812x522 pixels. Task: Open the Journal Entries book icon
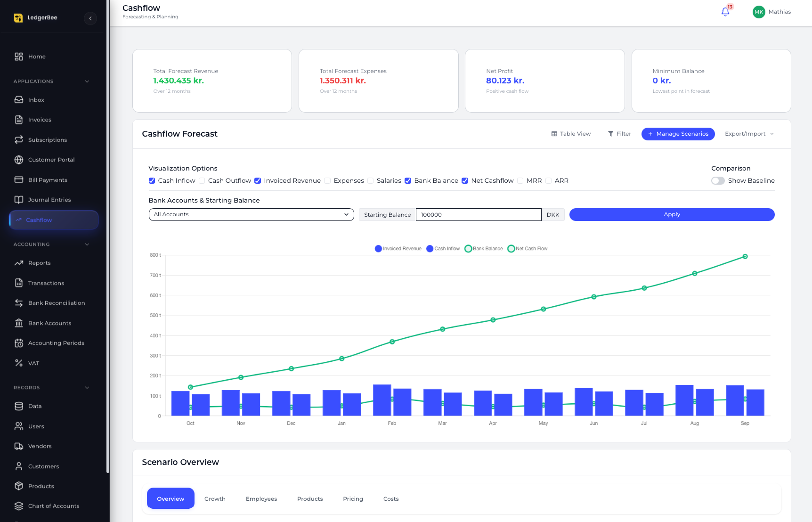coord(19,200)
